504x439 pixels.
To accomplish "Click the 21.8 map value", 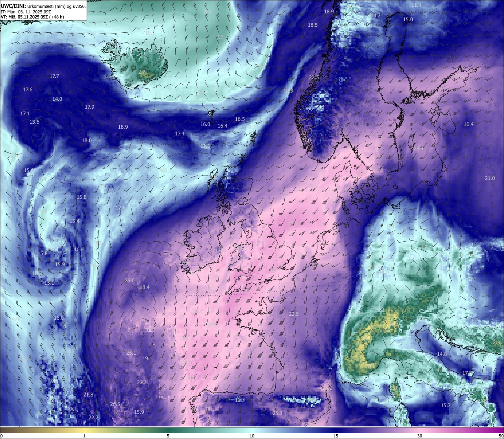I will (88, 395).
